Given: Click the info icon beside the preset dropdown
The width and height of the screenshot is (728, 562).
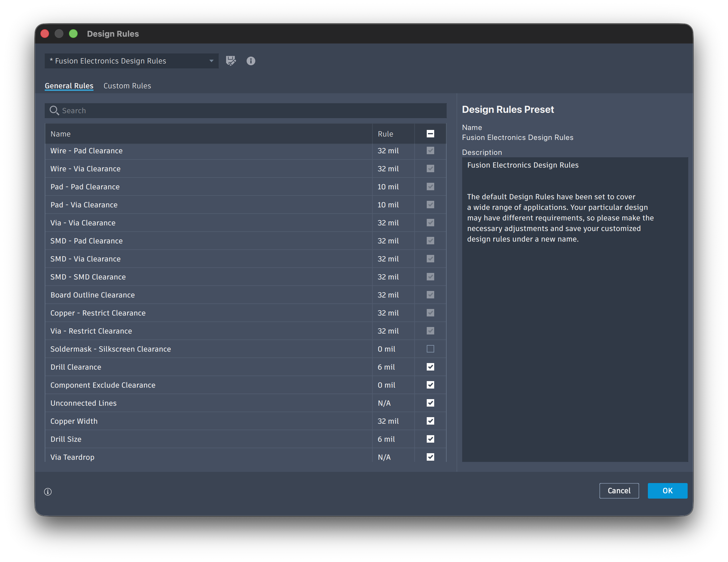Looking at the screenshot, I should coord(251,61).
